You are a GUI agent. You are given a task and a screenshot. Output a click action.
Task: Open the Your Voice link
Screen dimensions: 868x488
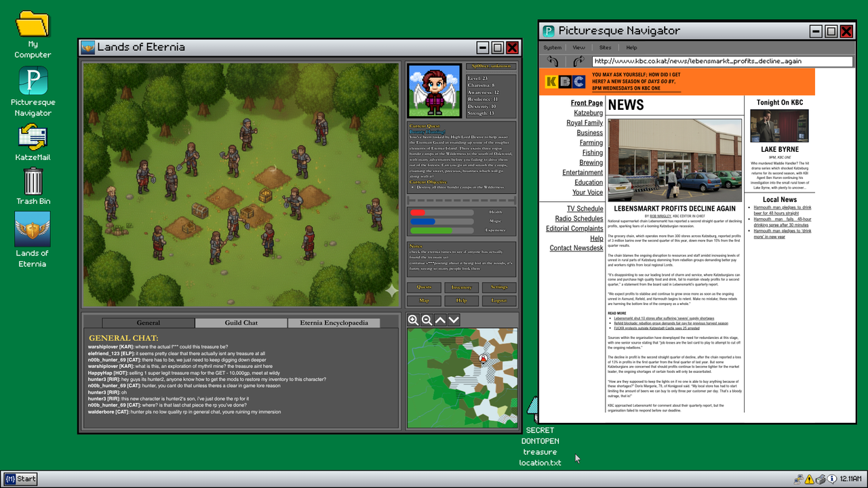point(587,192)
